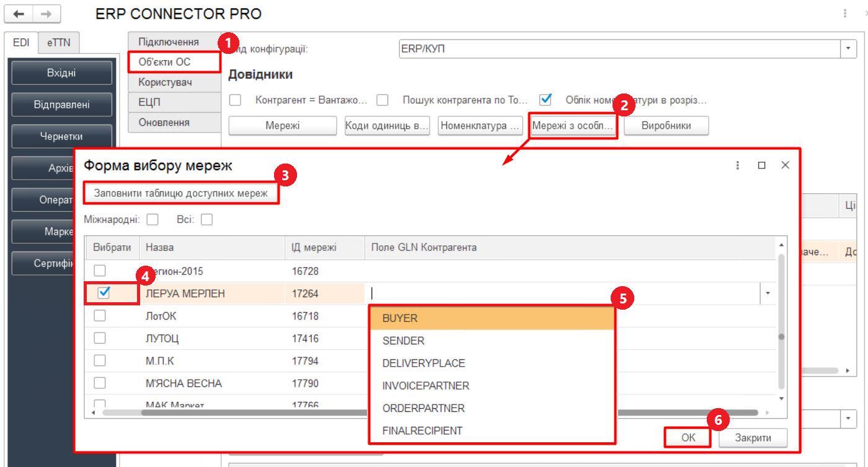Choose DELIVERYPLACE from the dropdown list
Image resolution: width=868 pixels, height=467 pixels.
click(423, 364)
